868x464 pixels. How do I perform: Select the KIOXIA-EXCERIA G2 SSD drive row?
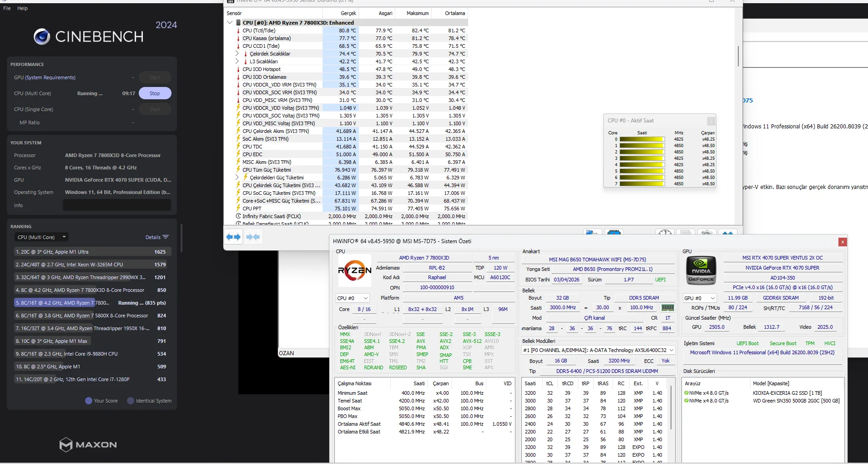[762, 393]
